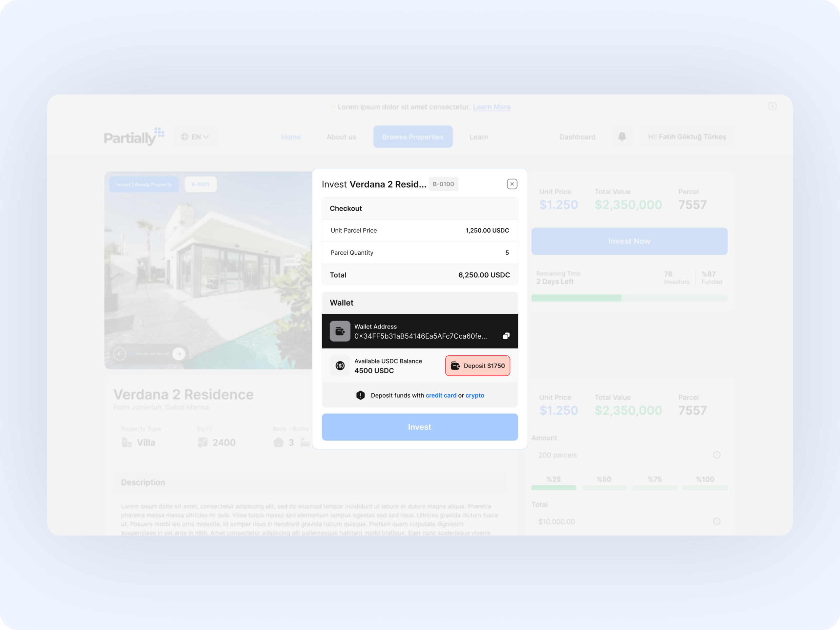Open the Learn menu item

478,137
